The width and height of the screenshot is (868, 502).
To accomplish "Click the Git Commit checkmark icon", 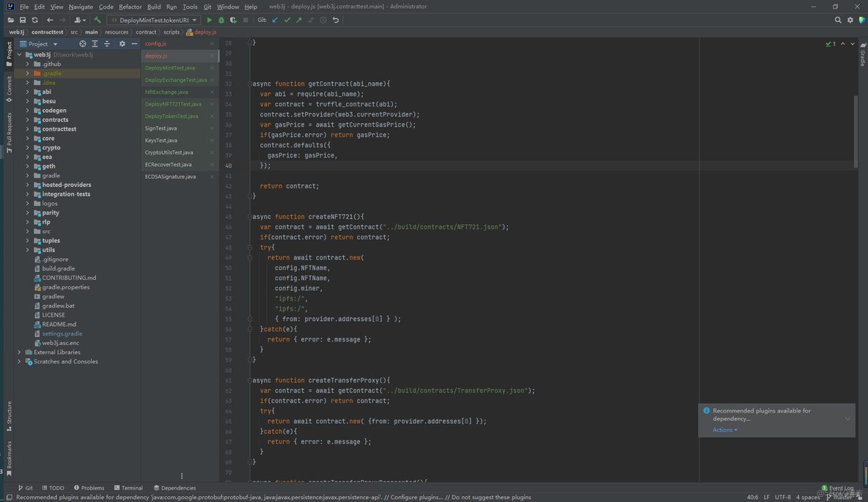I will tap(287, 20).
